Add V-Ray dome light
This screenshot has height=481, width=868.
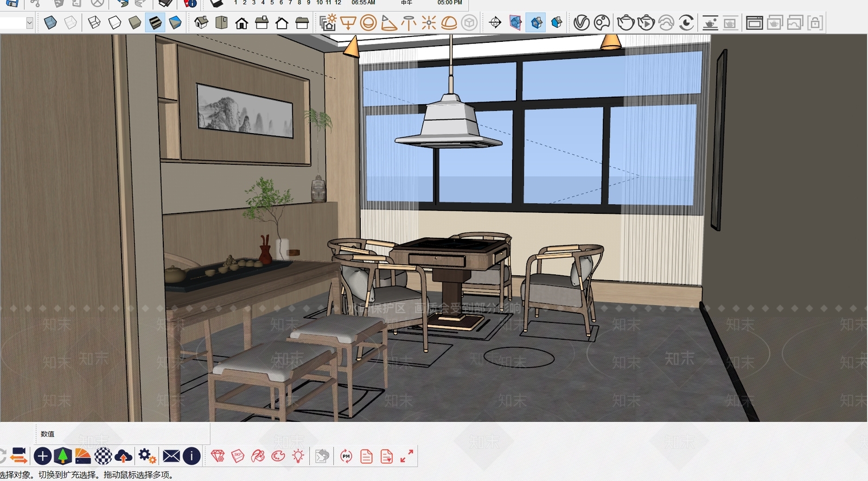(x=449, y=23)
